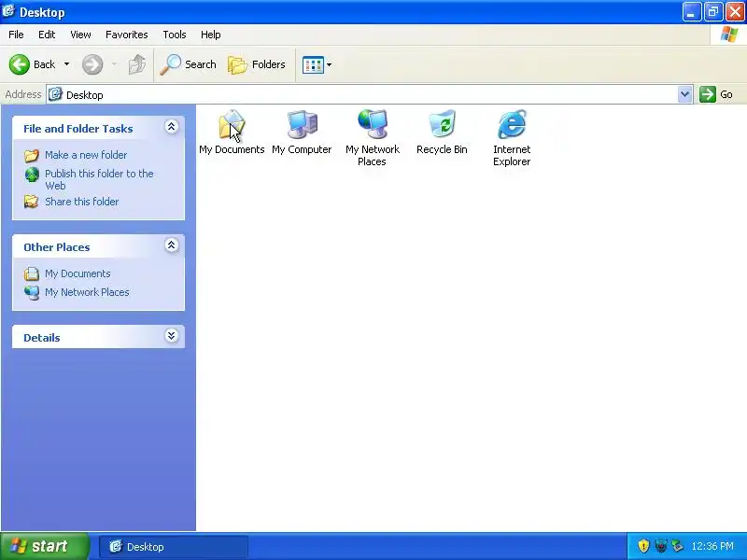Click the greyed Forward arrow button
This screenshot has width=747, height=560.
click(x=92, y=64)
